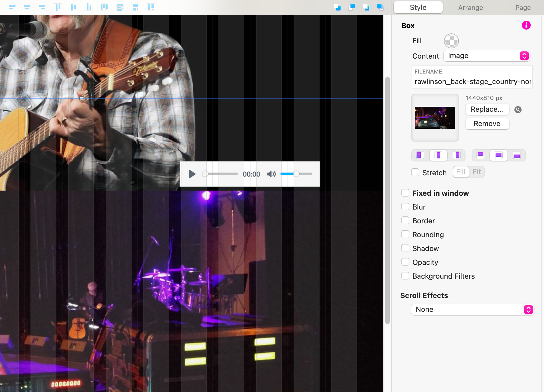Enable the Shadow checkbox
544x392 pixels.
(405, 248)
